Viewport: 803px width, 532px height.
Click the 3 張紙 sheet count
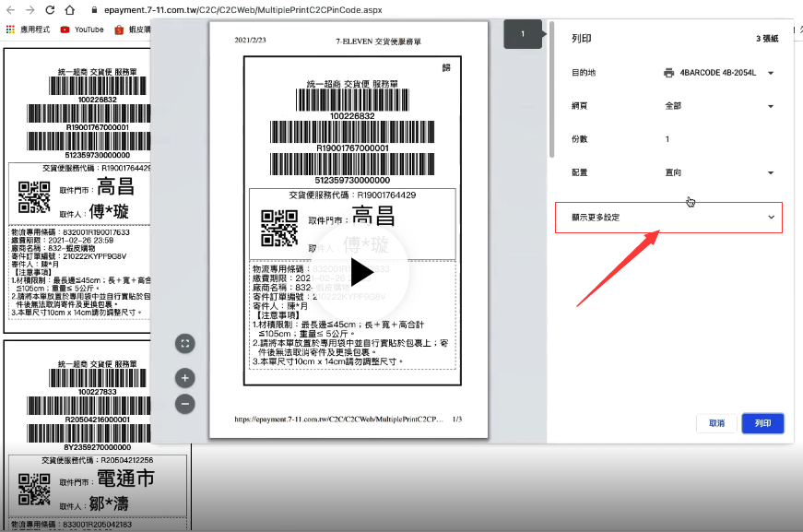(767, 39)
